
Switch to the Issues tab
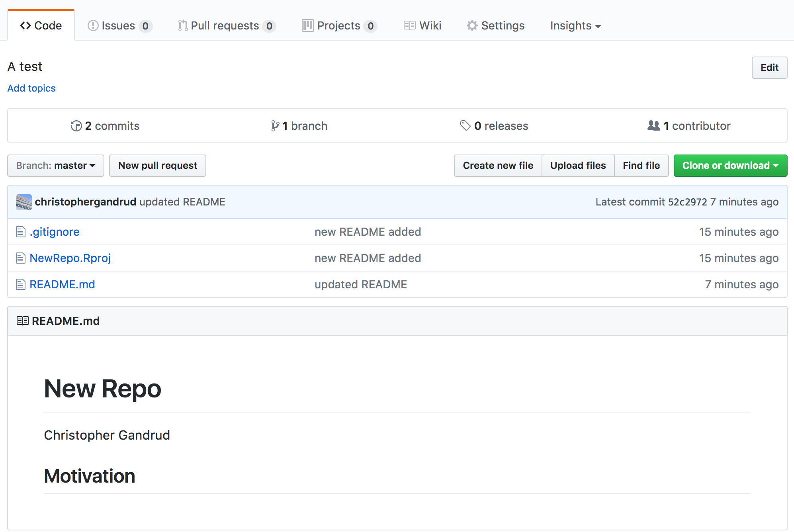coord(119,26)
